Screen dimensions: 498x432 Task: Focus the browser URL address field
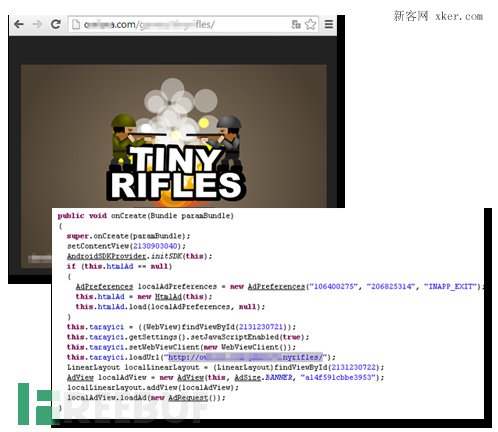click(x=193, y=24)
